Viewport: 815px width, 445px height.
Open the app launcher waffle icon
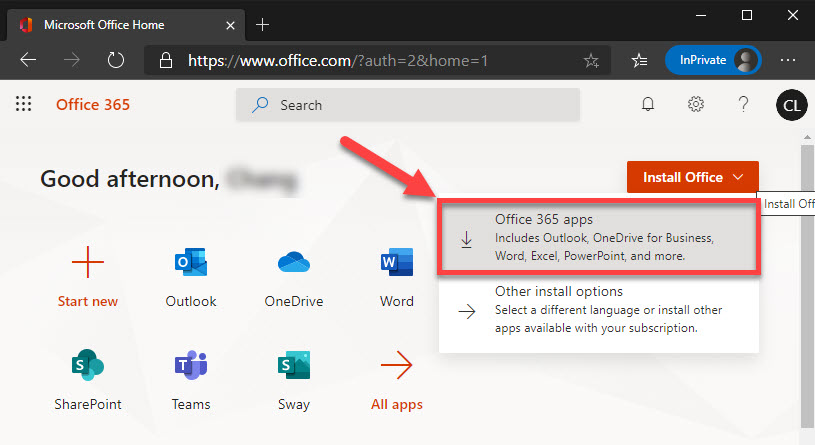click(x=23, y=104)
